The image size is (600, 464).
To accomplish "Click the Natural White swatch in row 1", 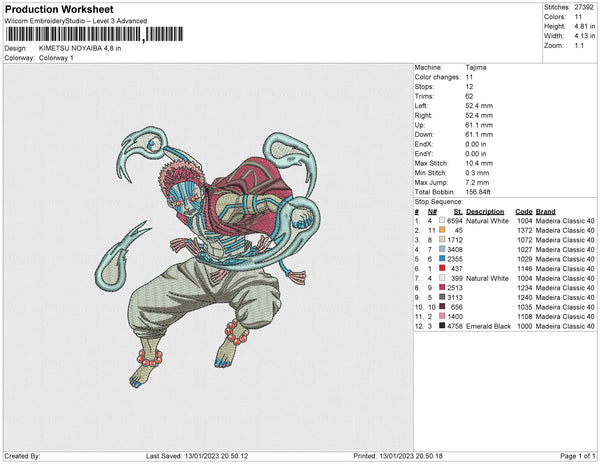I will coord(442,221).
